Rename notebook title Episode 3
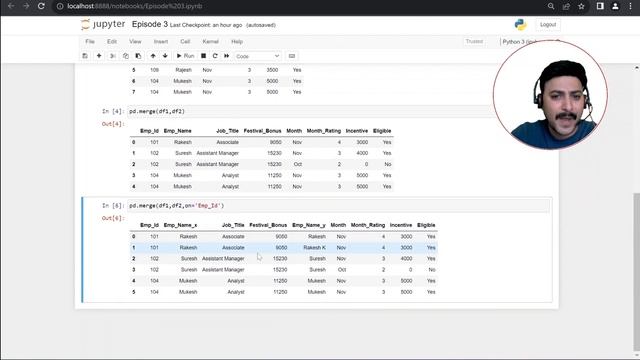This screenshot has width=640, height=360. (x=150, y=24)
